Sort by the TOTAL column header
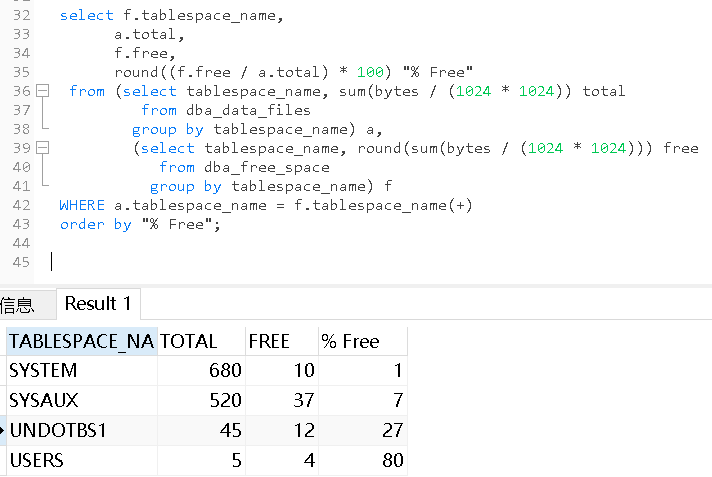Viewport: 712px width, 477px height. (201, 341)
